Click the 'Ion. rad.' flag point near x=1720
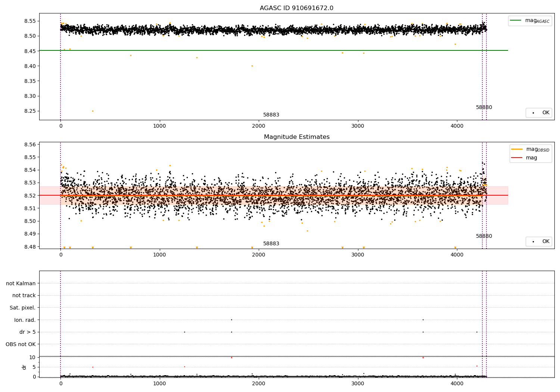Viewport: 560px width, 392px height. point(231,320)
